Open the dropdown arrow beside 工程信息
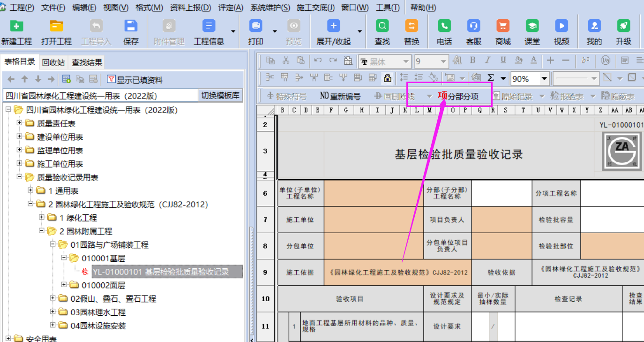644x342 pixels. [x=233, y=31]
